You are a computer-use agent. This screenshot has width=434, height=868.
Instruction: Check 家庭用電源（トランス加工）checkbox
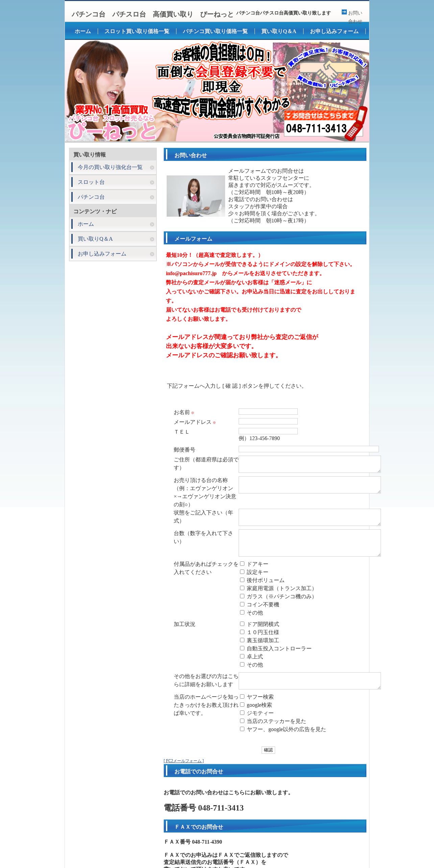click(242, 588)
